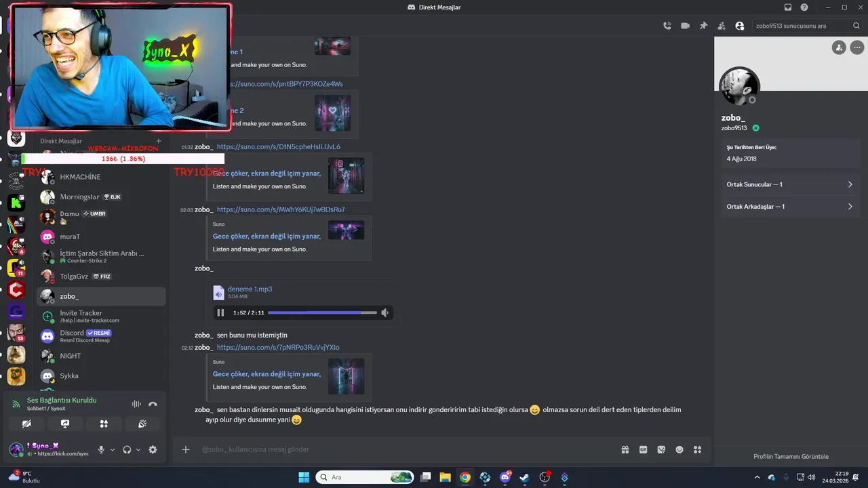Toggle microphone mute

tap(101, 449)
